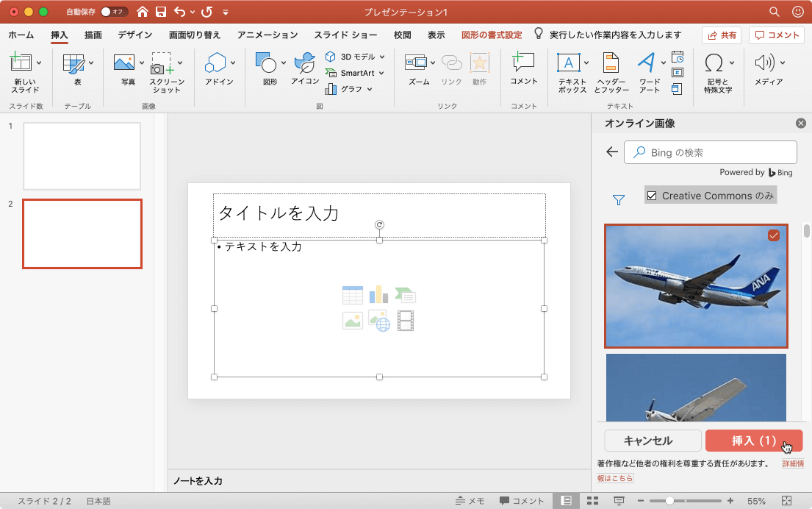
Task: Switch to the アニメーション tab
Action: pyautogui.click(x=267, y=35)
